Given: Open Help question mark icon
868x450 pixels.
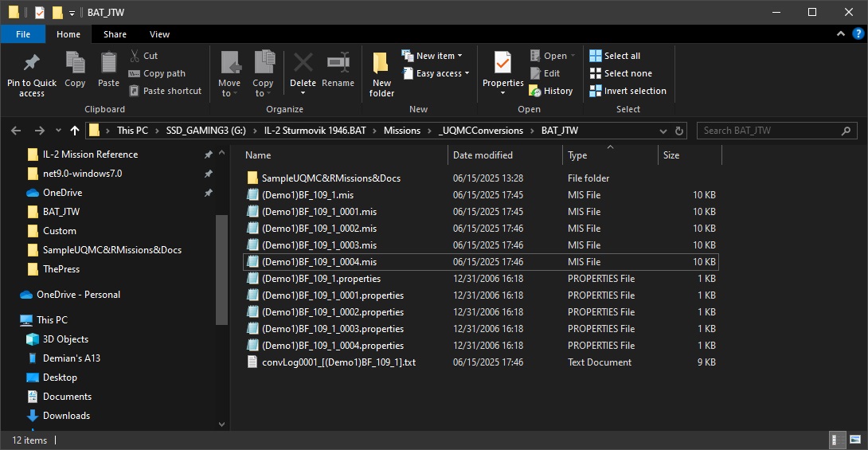Looking at the screenshot, I should pos(858,33).
